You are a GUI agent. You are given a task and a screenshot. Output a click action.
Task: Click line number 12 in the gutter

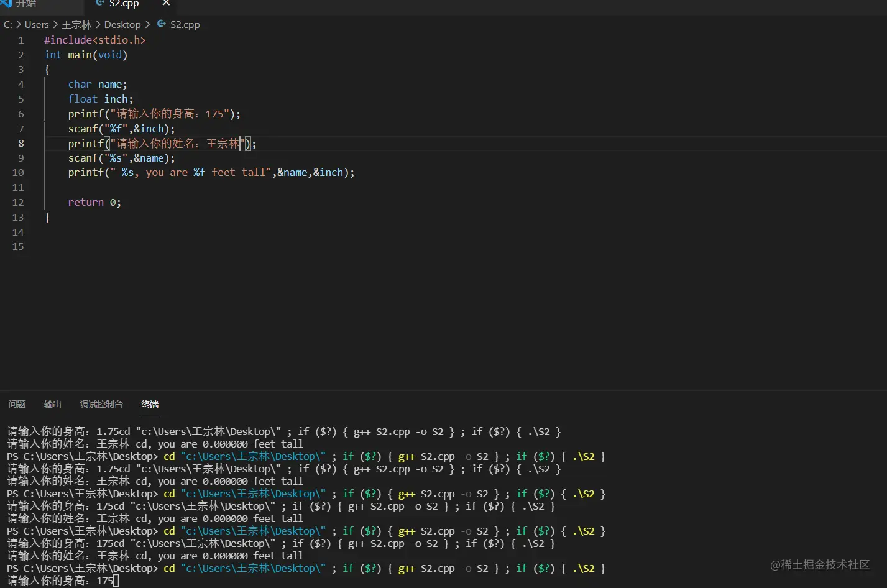tap(18, 202)
